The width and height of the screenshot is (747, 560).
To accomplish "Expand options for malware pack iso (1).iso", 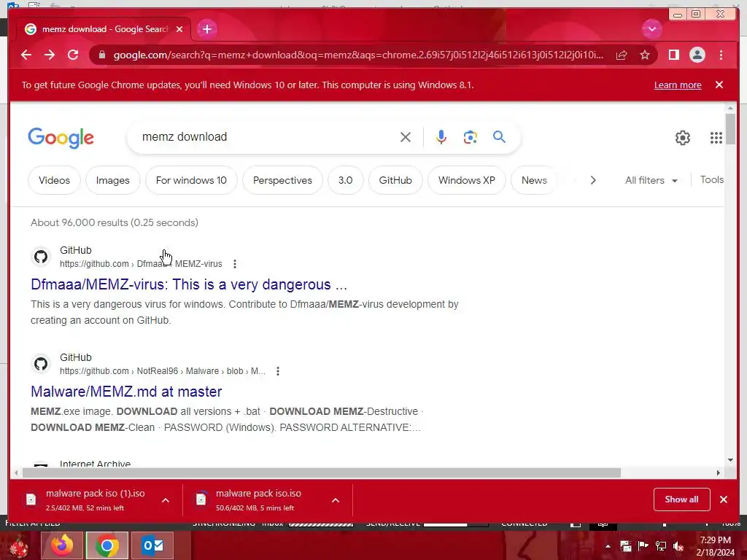I will click(166, 500).
